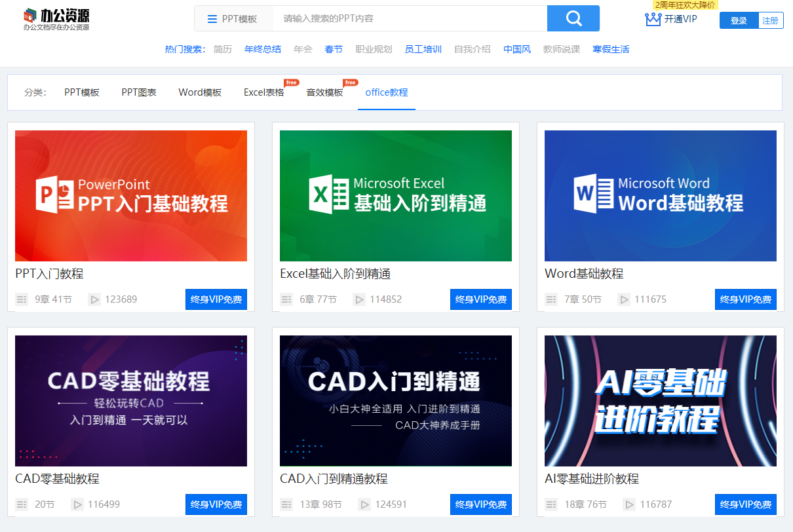The width and height of the screenshot is (793, 532).
Task: Click the 自我介绍 hot search link
Action: point(473,49)
